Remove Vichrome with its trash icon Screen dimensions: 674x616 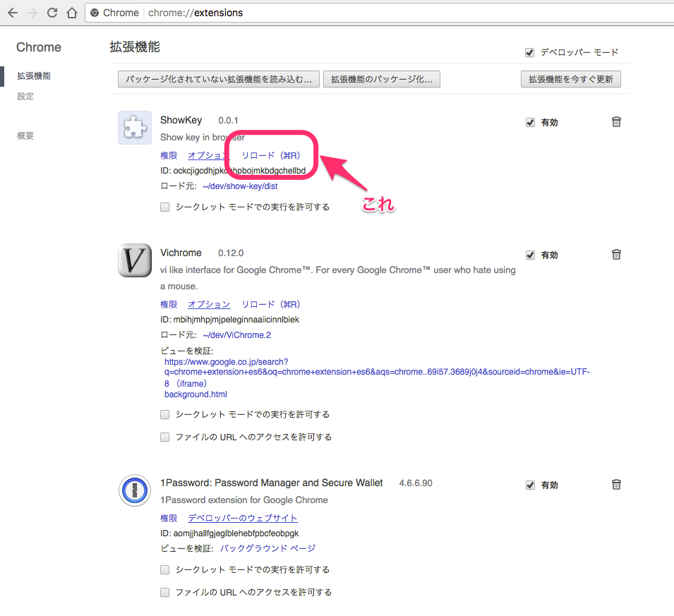[616, 255]
